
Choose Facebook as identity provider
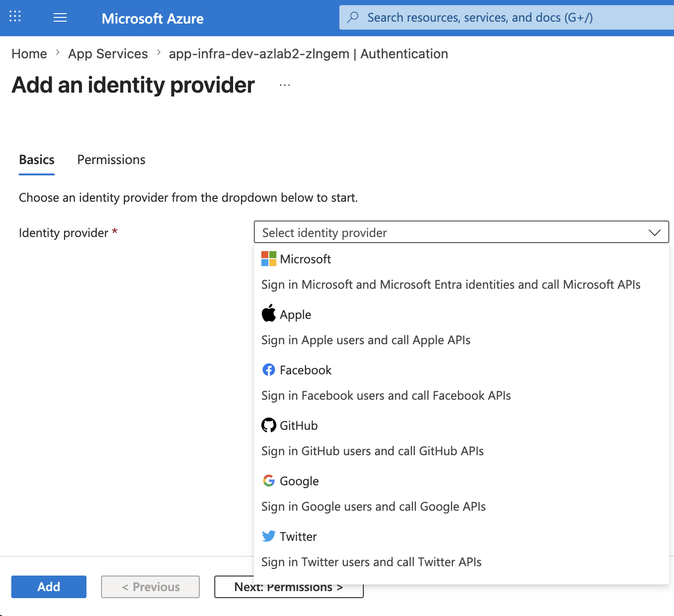click(461, 383)
